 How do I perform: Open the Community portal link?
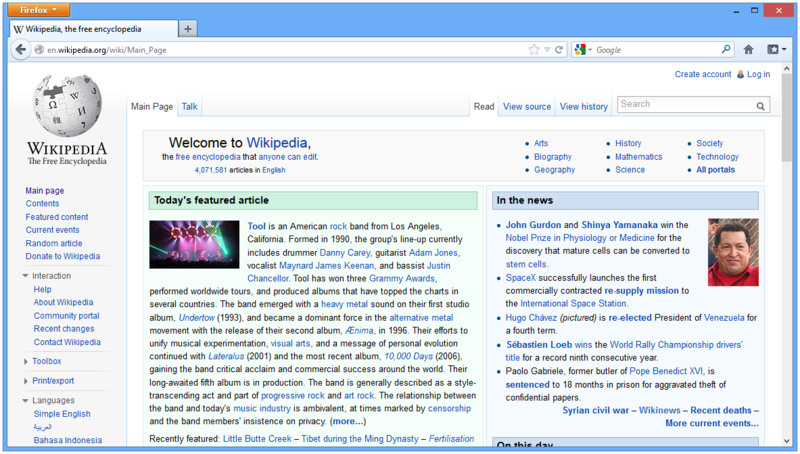click(x=66, y=316)
